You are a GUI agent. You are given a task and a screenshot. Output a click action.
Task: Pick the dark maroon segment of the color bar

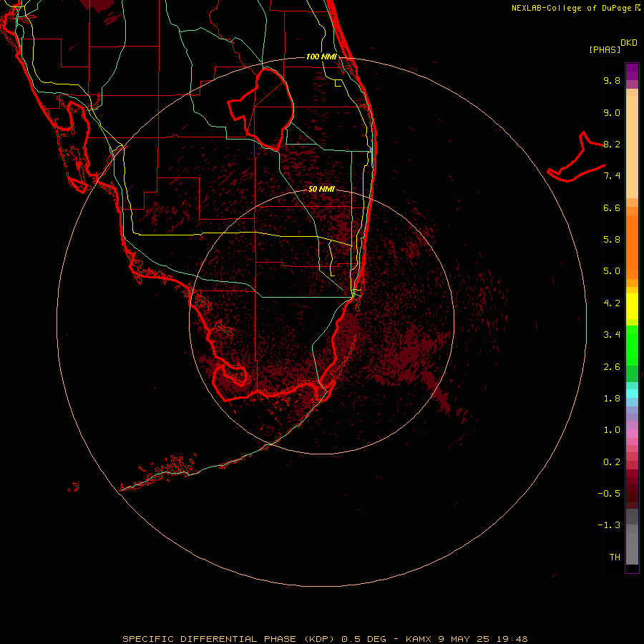click(x=632, y=489)
